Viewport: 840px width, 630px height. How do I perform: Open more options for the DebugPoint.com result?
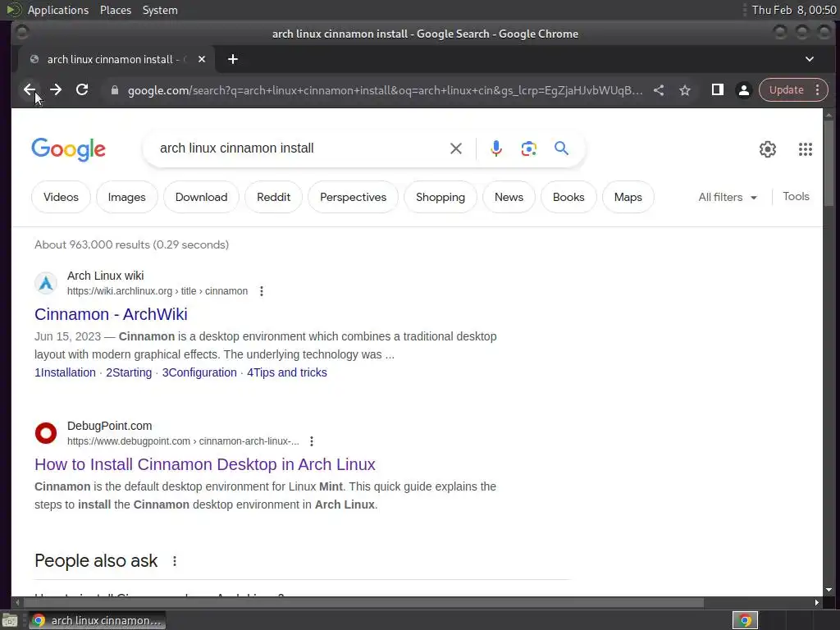coord(312,441)
